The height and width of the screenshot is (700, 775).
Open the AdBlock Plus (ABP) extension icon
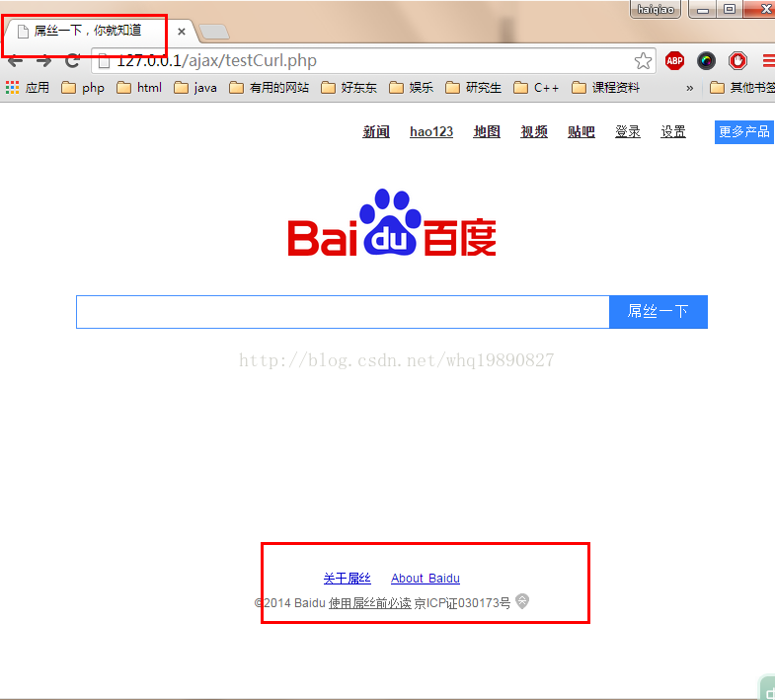pos(674,61)
